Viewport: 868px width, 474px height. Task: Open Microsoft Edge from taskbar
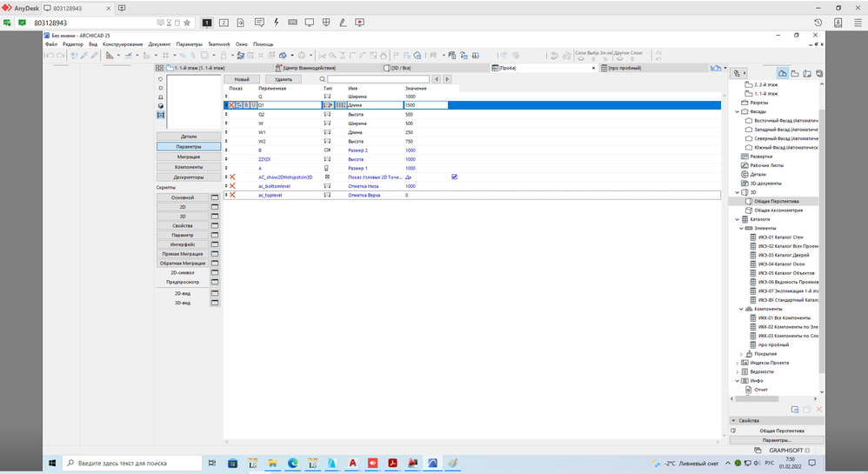[292, 463]
